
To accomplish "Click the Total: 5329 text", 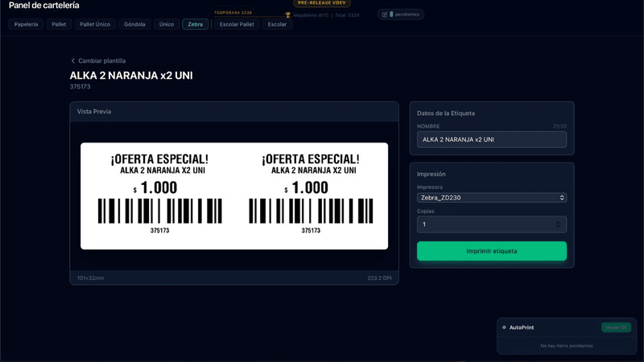I will pos(347,15).
